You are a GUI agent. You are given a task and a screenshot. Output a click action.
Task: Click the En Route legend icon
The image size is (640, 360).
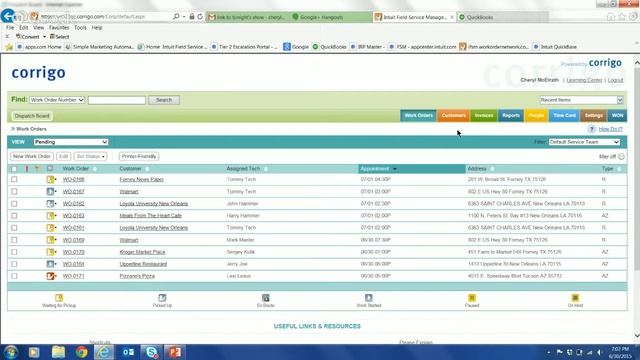[266, 298]
